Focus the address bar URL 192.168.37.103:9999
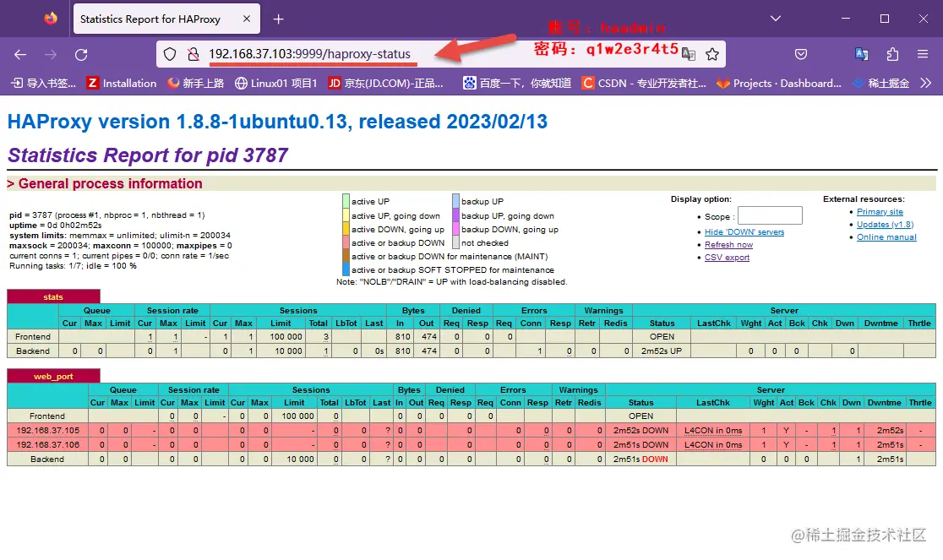Viewport: 943px width, 560px height. pos(310,54)
